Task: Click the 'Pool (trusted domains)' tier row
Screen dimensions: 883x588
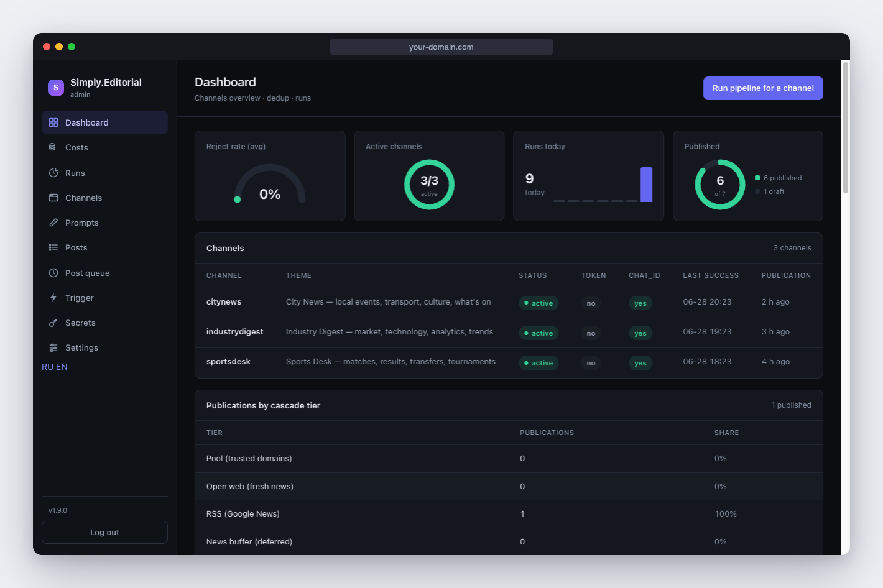Action: 509,459
